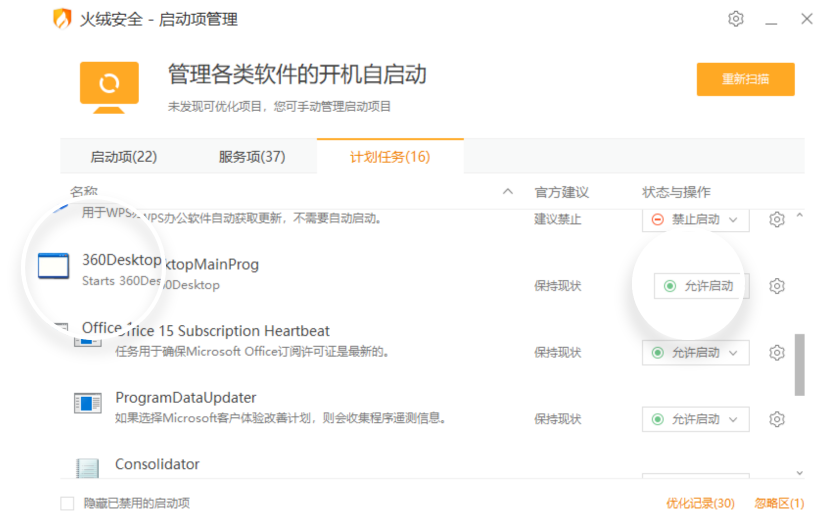
Task: Click the 状态与操作 column header
Action: coord(676,192)
